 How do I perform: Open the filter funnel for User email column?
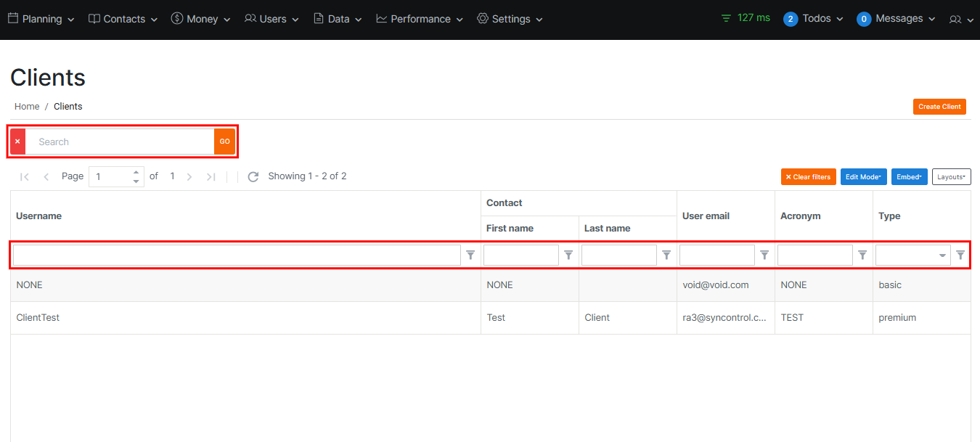click(764, 255)
